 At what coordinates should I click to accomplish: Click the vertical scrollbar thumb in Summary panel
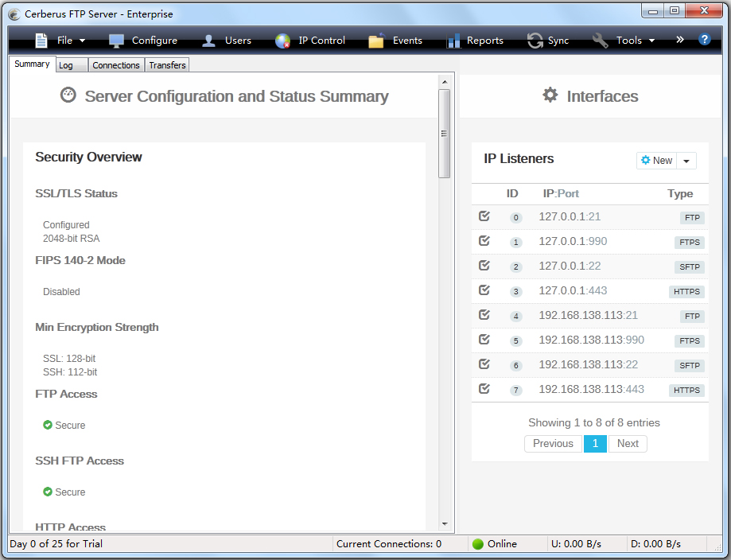(x=445, y=134)
